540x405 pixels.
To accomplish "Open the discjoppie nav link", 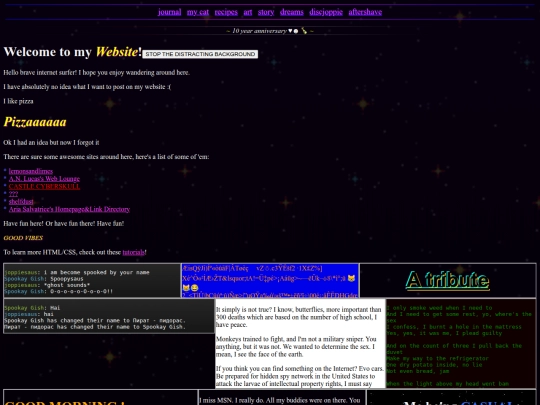I will (x=326, y=12).
